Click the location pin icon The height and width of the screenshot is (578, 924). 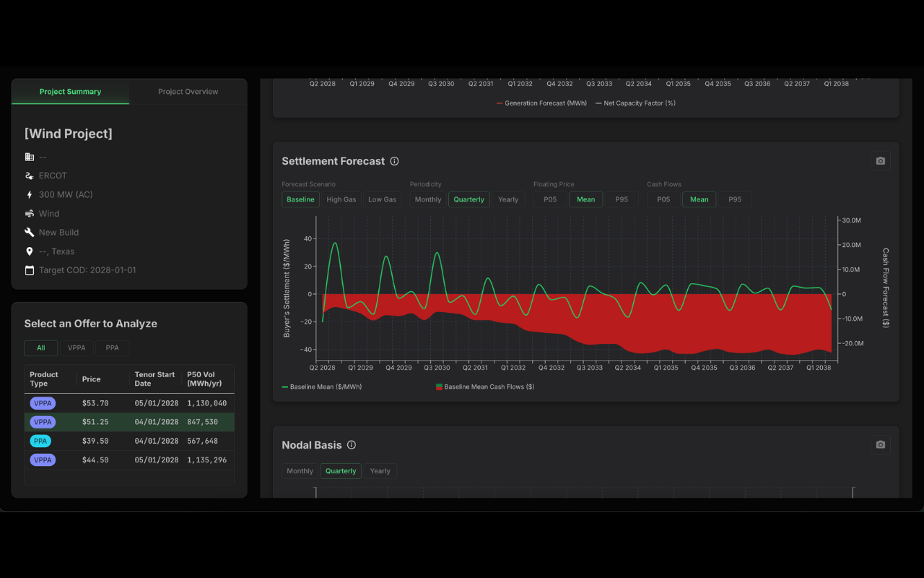pyautogui.click(x=30, y=251)
